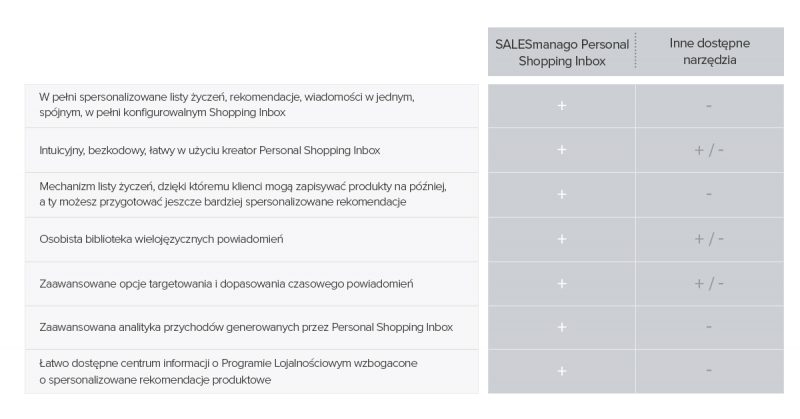Click plus icon for personalized wish lists row

point(561,106)
